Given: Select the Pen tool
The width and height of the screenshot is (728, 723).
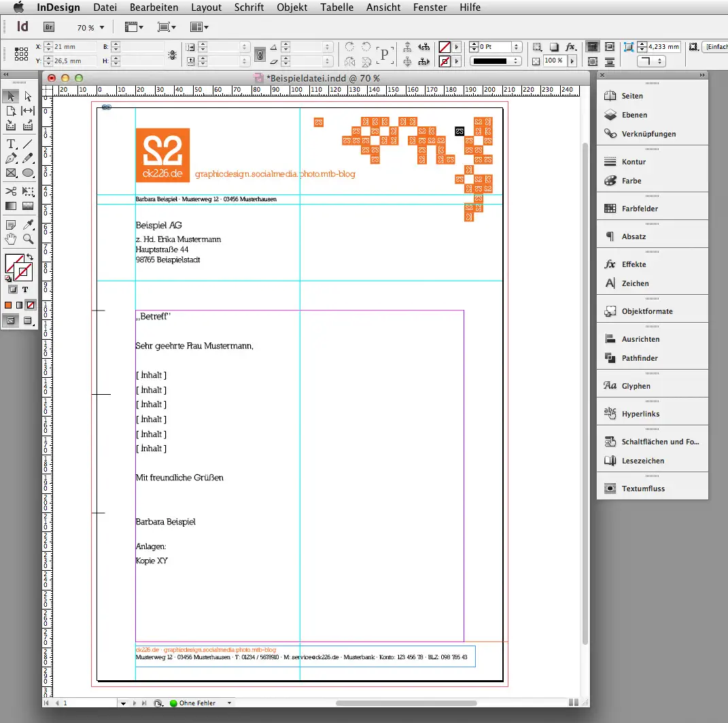Looking at the screenshot, I should click(x=10, y=158).
